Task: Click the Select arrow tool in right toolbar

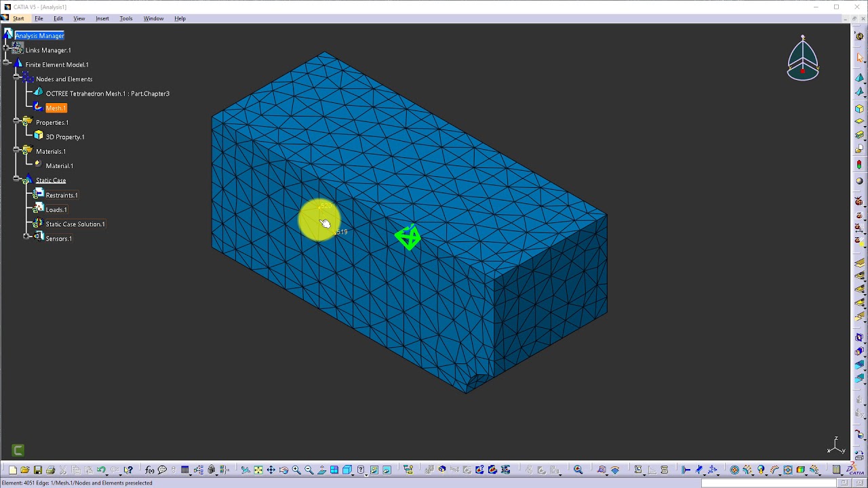Action: click(x=859, y=58)
